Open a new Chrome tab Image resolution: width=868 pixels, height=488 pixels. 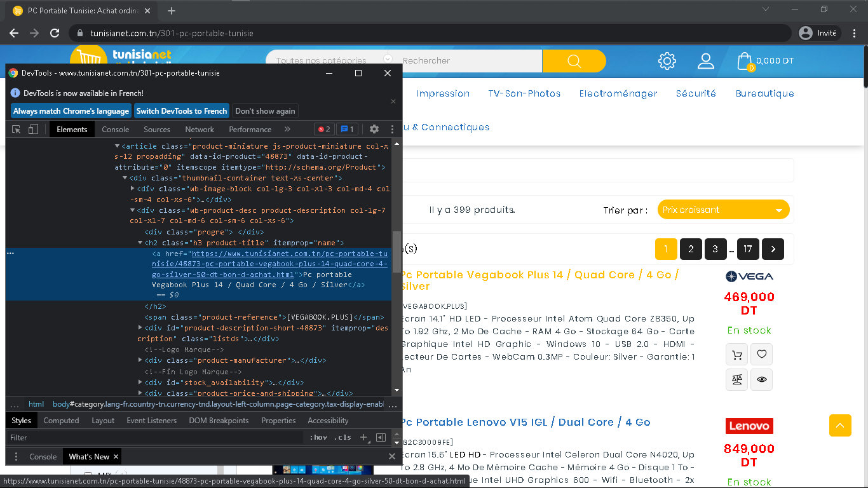point(172,11)
